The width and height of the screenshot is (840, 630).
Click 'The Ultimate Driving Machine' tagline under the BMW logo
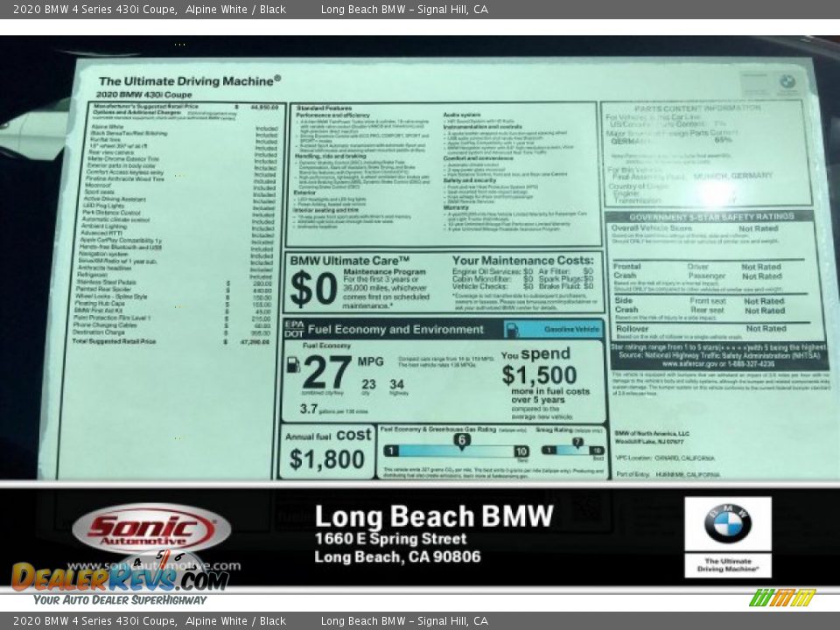tap(727, 564)
